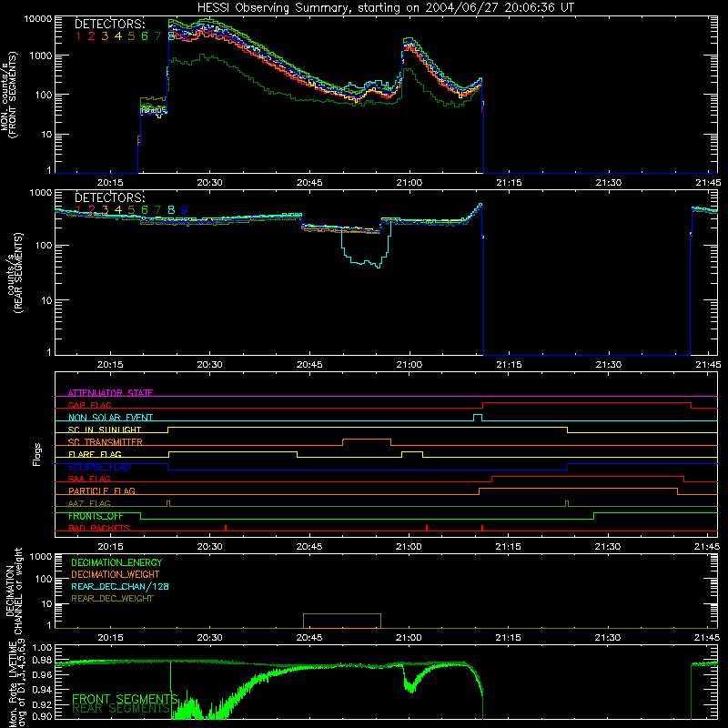Select the FLARE_FLAG label
Viewport: 728px width, 728px height.
pos(95,454)
